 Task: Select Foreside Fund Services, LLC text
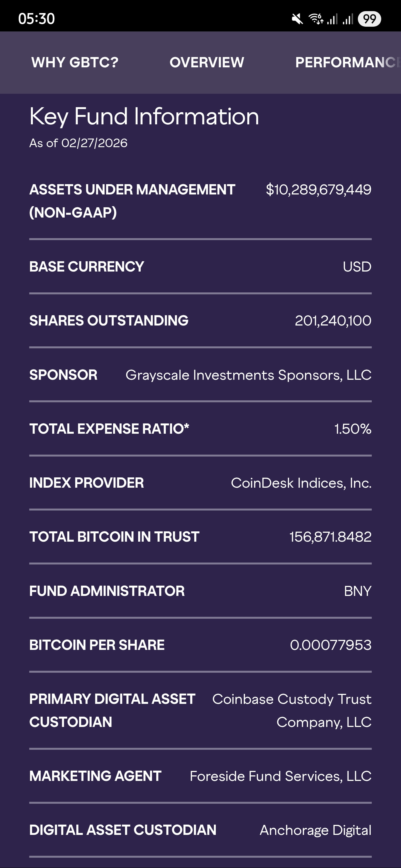coord(280,776)
